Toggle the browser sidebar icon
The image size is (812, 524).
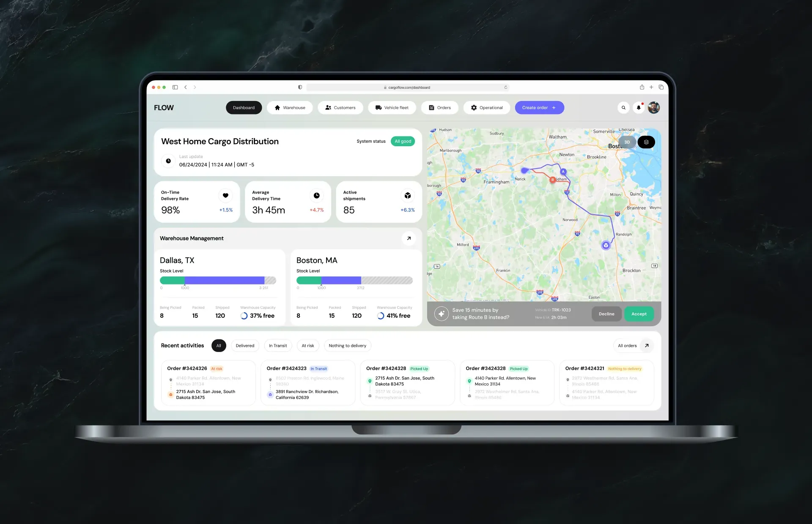pyautogui.click(x=175, y=87)
